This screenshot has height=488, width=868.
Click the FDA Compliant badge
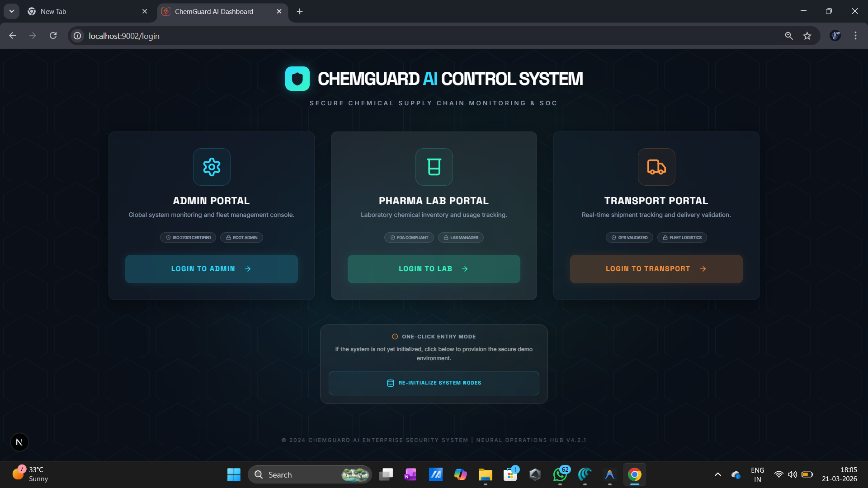(409, 238)
